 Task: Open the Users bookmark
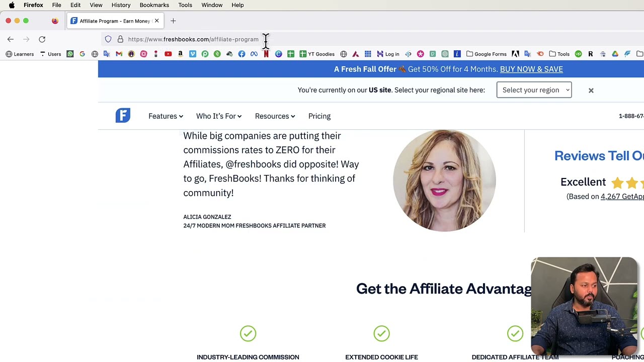[x=51, y=54]
